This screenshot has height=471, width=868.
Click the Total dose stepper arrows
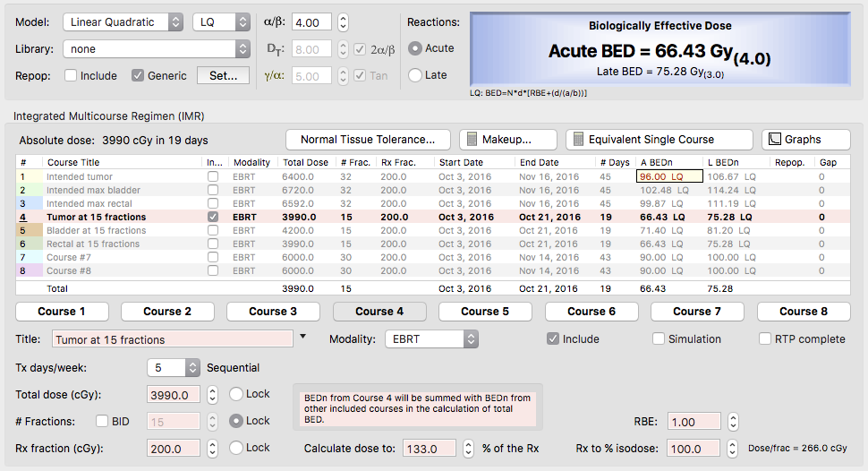pos(212,395)
